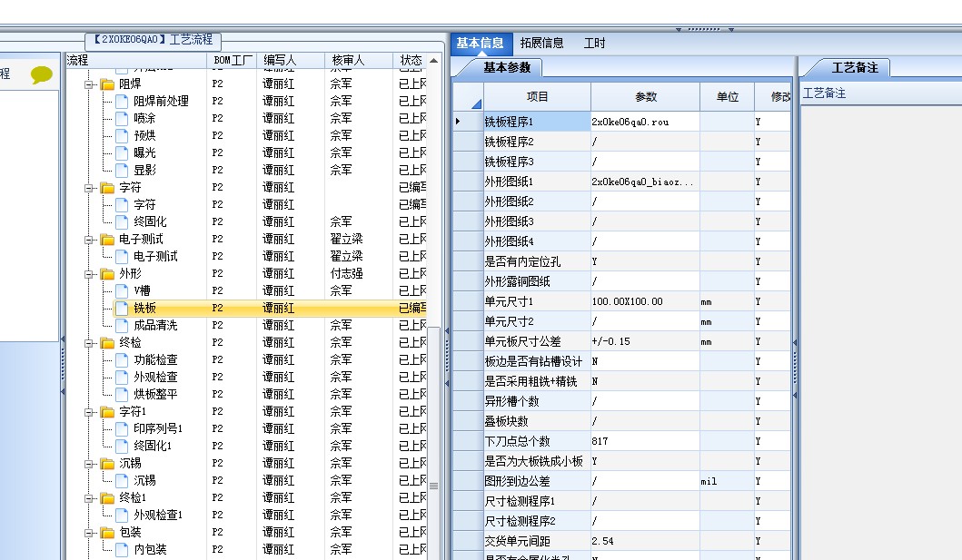The height and width of the screenshot is (560, 962).
Task: Click the 下刀点总个数 value 817
Action: tap(645, 441)
